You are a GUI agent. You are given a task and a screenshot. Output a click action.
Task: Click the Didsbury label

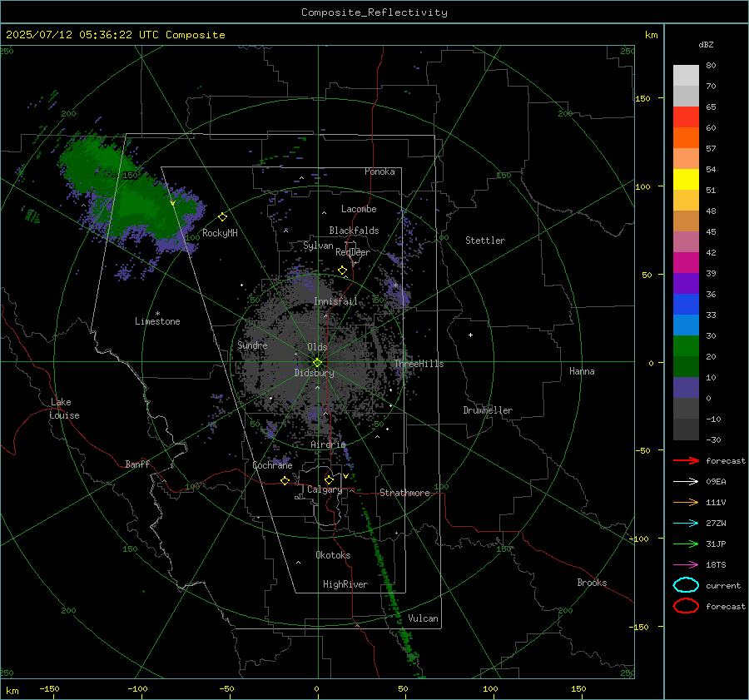[x=314, y=373]
